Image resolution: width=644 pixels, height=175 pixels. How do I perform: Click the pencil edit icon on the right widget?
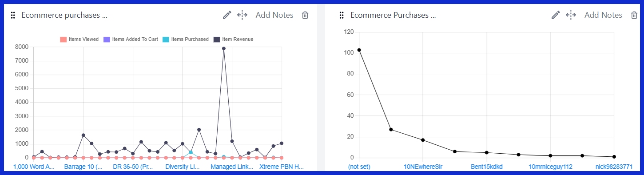[556, 15]
